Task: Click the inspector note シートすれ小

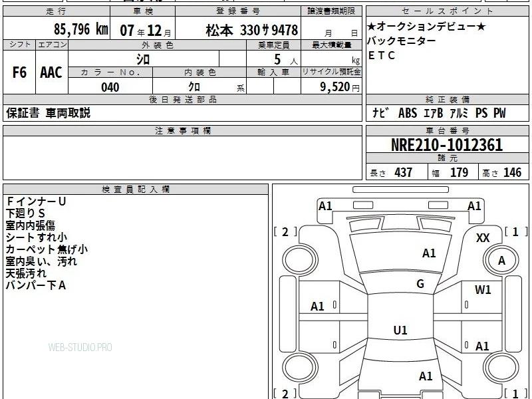Action: [37, 237]
